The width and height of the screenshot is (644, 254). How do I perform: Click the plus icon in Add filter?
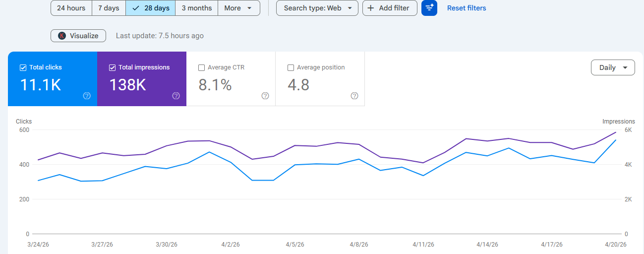point(371,8)
